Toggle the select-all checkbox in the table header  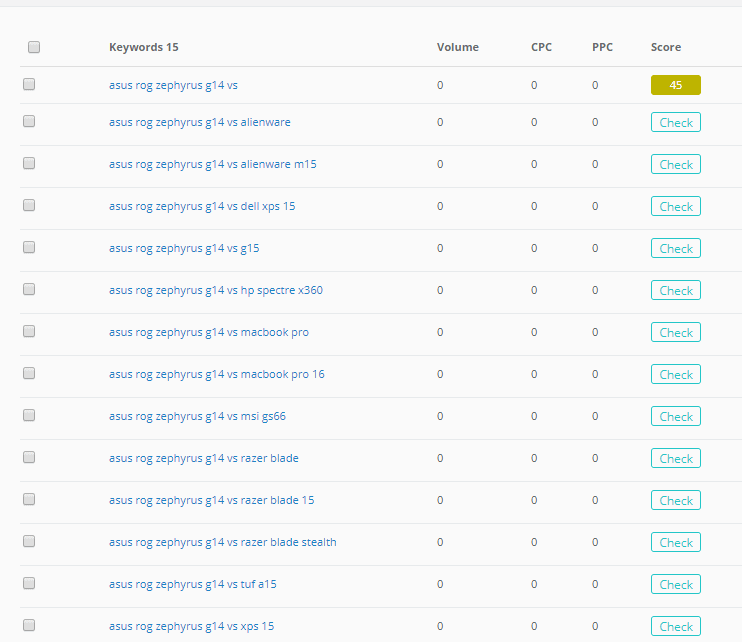coord(34,47)
